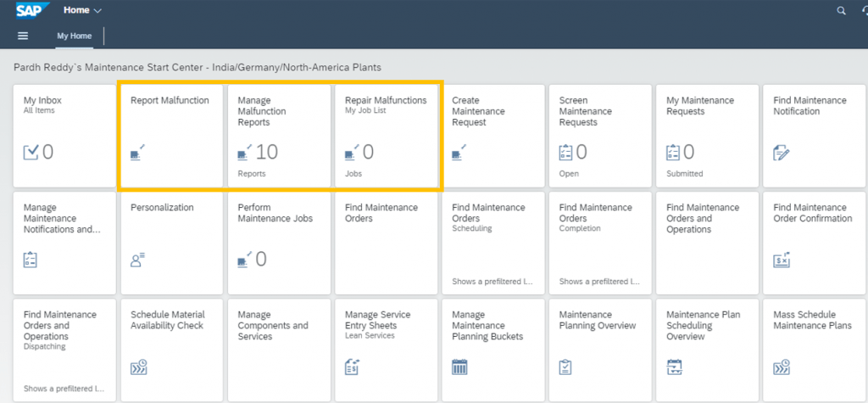Click the Maintenance Plan Scheduling Overview icon
Screen dimensions: 868x403
[674, 367]
